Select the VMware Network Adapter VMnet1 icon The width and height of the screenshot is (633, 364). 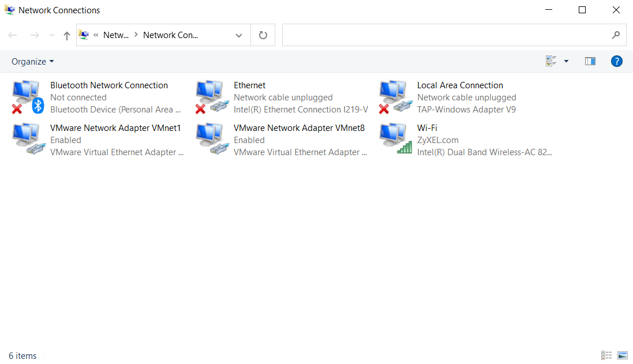pyautogui.click(x=28, y=139)
